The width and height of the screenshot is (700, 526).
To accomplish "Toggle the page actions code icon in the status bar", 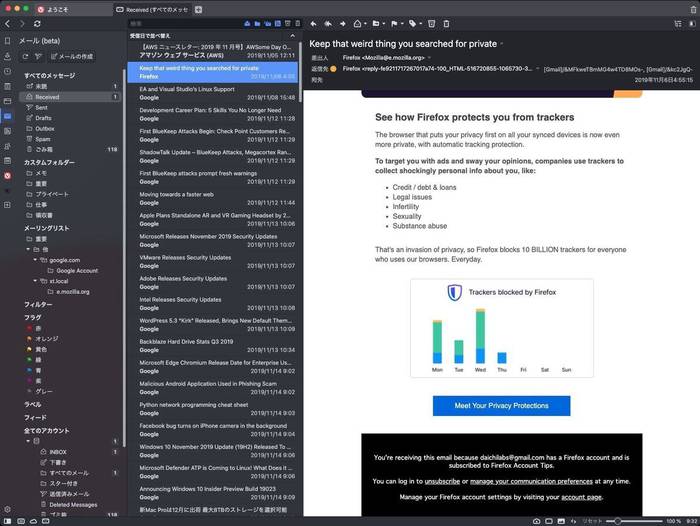I will [574, 521].
